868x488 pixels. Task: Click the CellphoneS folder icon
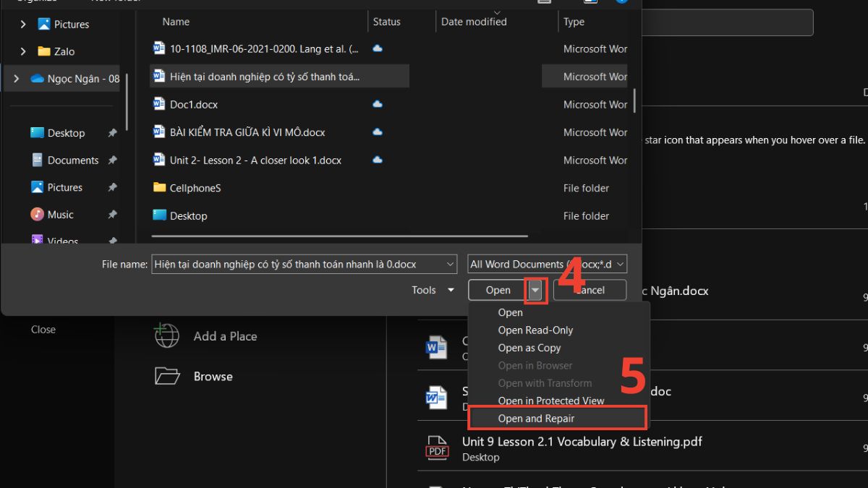pyautogui.click(x=159, y=188)
